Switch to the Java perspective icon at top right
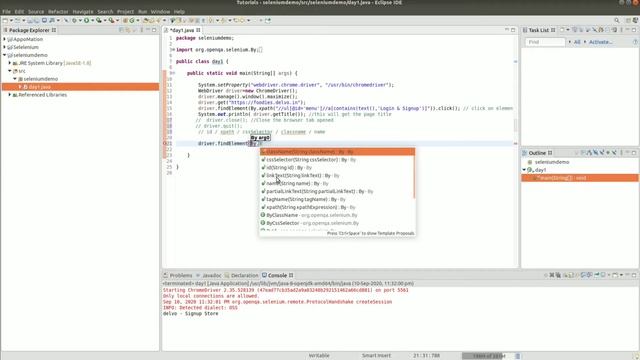This screenshot has width=640, height=360. click(636, 20)
